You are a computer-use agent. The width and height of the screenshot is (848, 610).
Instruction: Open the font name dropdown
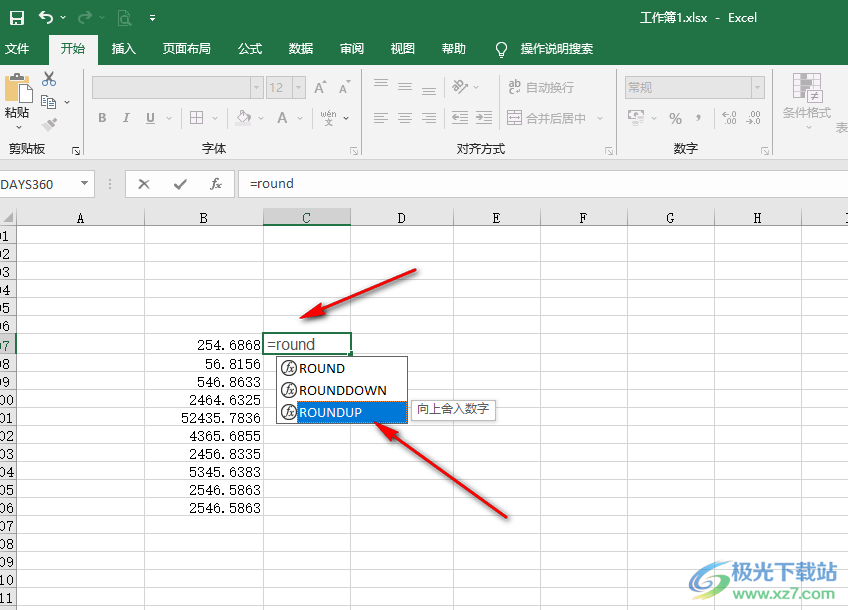(256, 88)
